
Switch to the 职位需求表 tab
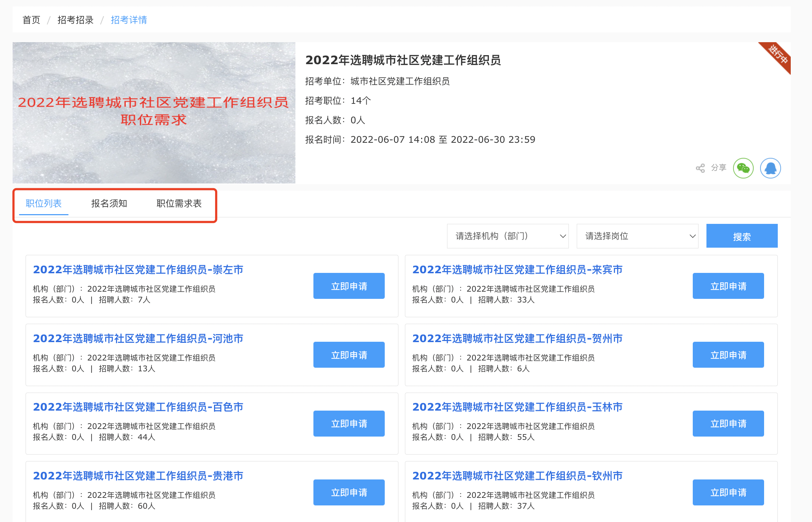pyautogui.click(x=179, y=203)
